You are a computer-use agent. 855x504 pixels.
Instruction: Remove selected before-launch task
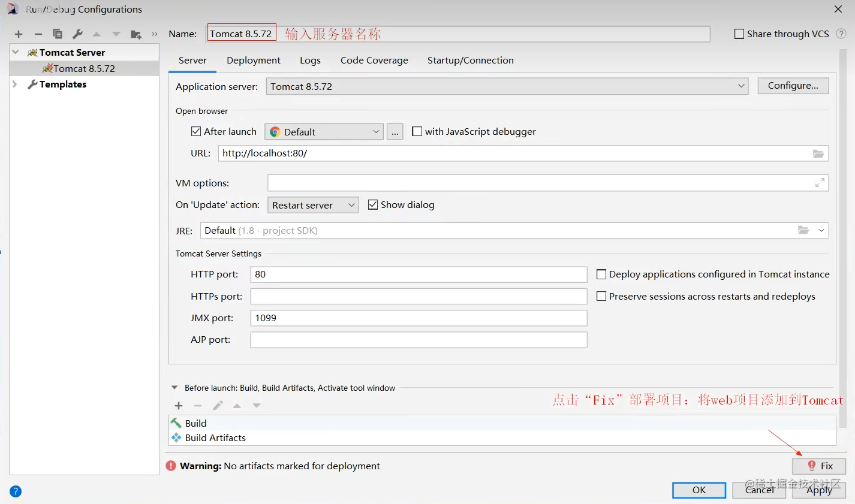click(x=198, y=406)
